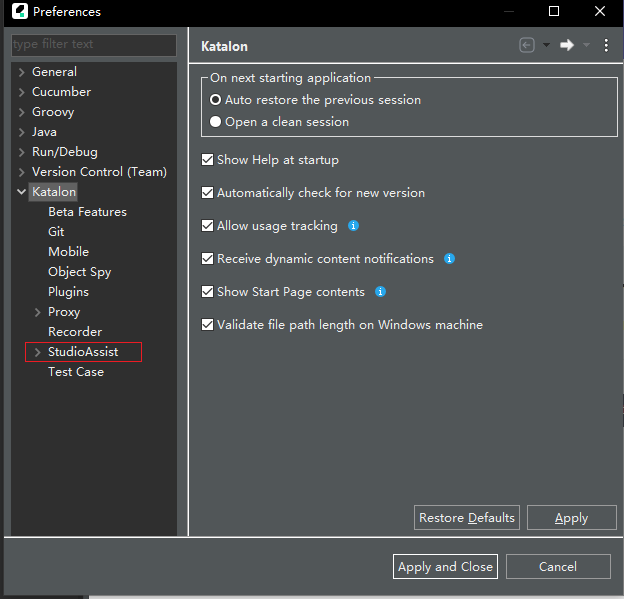Open the three-dot view menu icon
This screenshot has width=624, height=599.
pyautogui.click(x=606, y=45)
